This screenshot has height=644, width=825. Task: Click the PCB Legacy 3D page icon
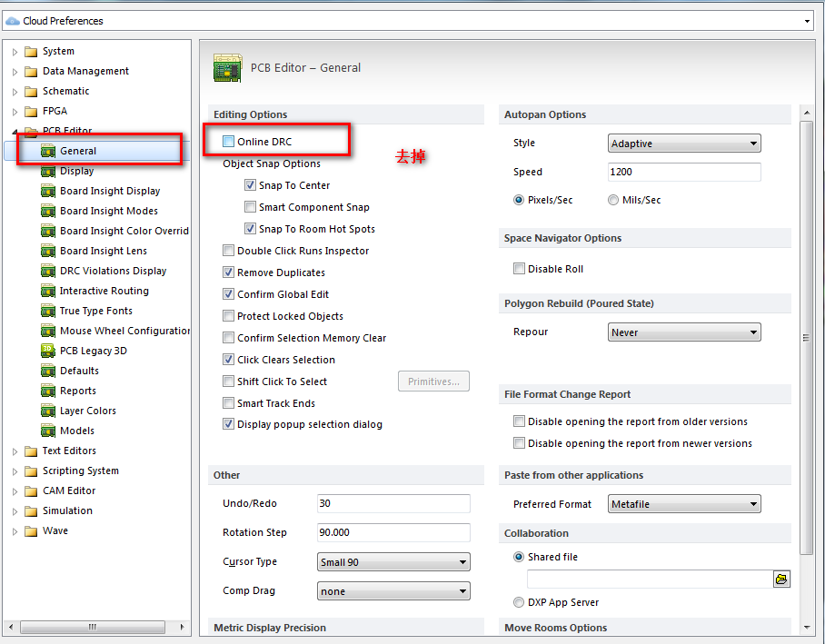click(47, 351)
